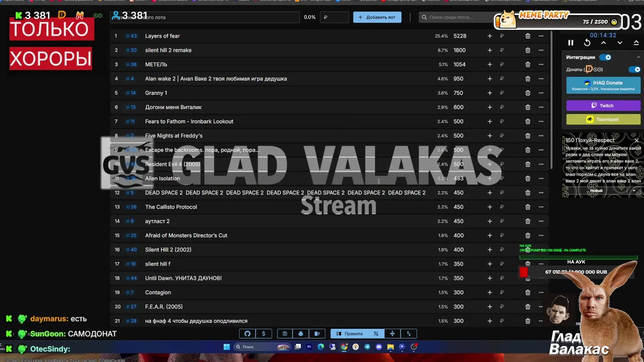Click the percent icon in the bottom toolbar
This screenshot has width=644, height=362.
pyautogui.click(x=376, y=334)
